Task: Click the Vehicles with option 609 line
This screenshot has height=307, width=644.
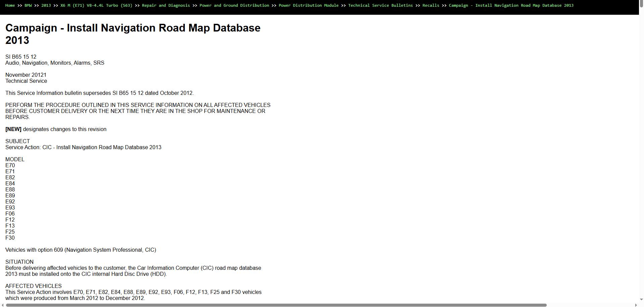Action: coord(81,250)
